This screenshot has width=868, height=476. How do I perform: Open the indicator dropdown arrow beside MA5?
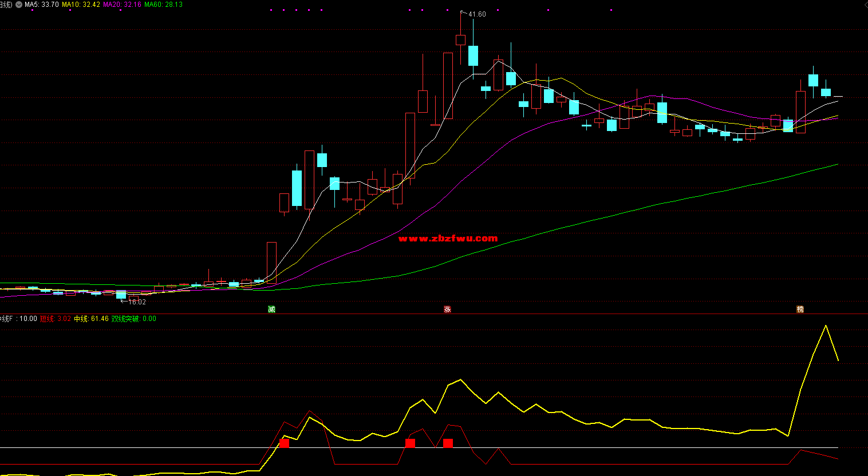[19, 5]
